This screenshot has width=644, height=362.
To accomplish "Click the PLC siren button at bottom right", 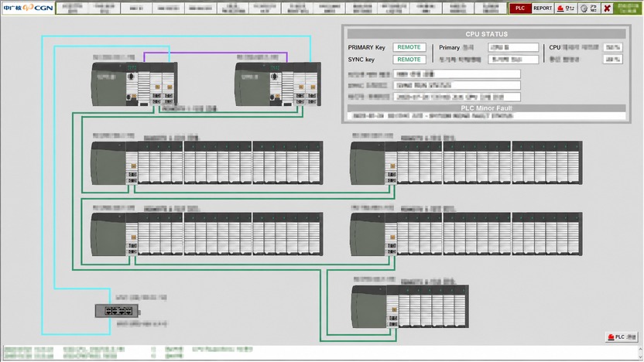I will pos(622,337).
